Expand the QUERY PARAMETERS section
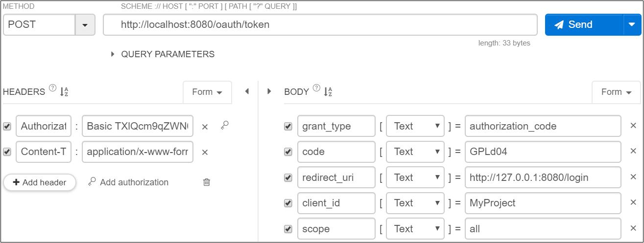This screenshot has width=644, height=243. [x=114, y=54]
